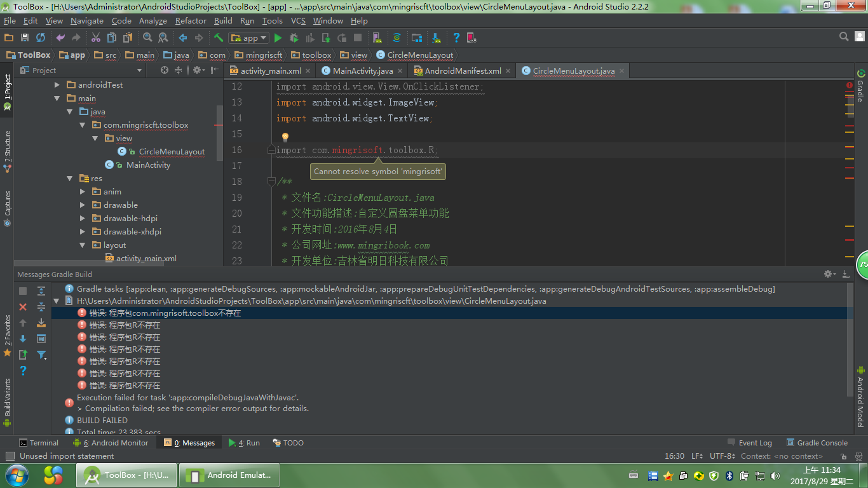Open the VCS menu
This screenshot has height=488, width=868.
tap(298, 21)
